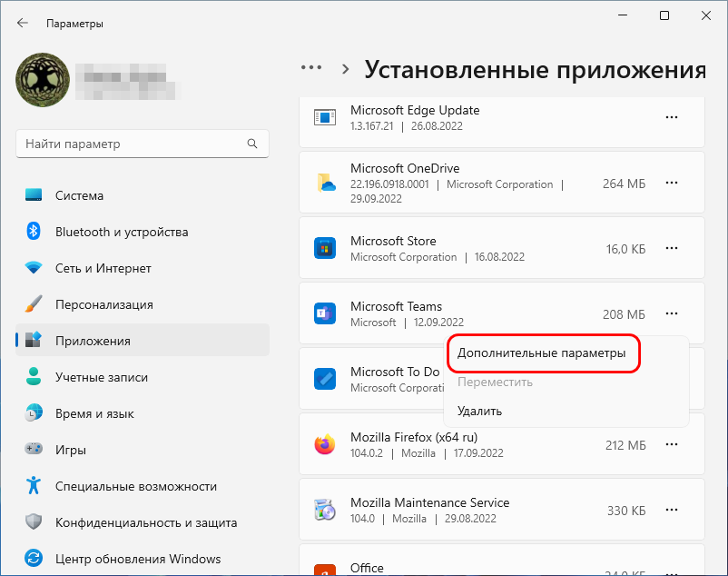
Task: Expand the breadcrumb ellipsis before Установленные приложения
Action: tap(311, 68)
